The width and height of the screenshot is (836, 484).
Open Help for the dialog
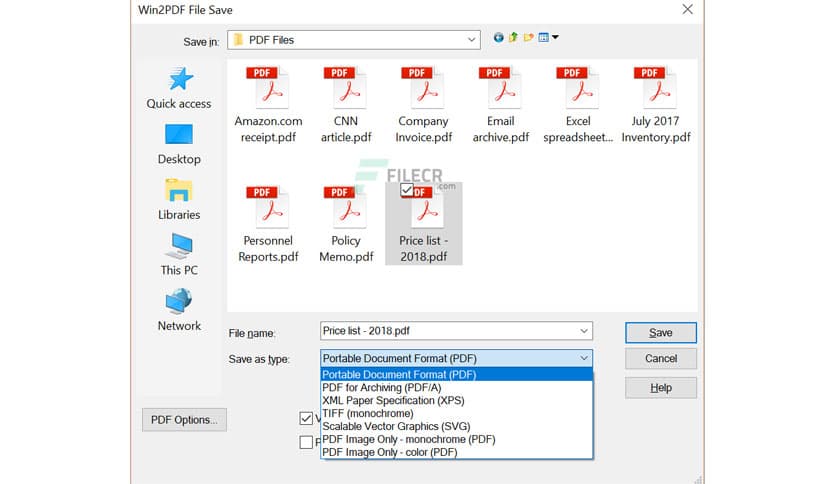[661, 388]
